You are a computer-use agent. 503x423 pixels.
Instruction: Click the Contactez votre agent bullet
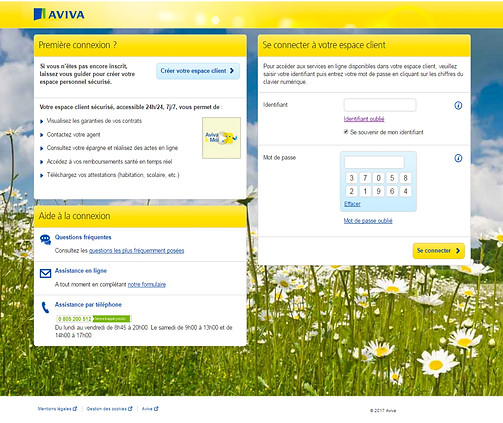coord(73,135)
